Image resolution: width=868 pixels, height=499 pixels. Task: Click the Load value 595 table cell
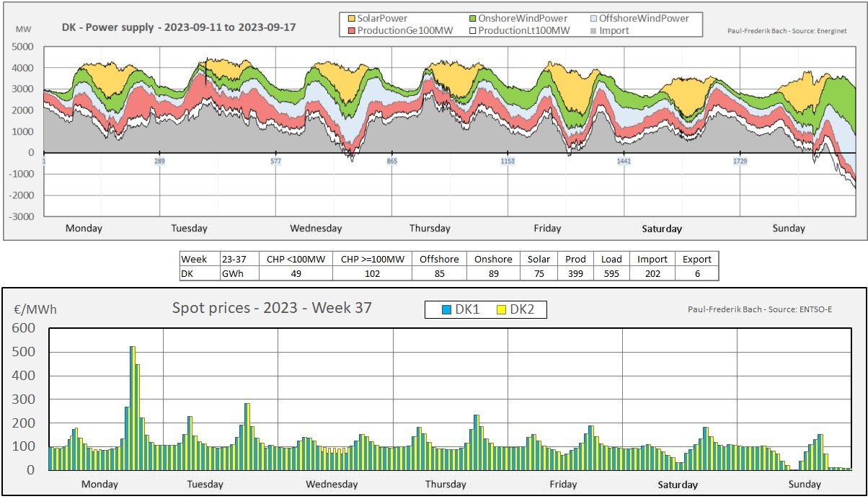(611, 273)
